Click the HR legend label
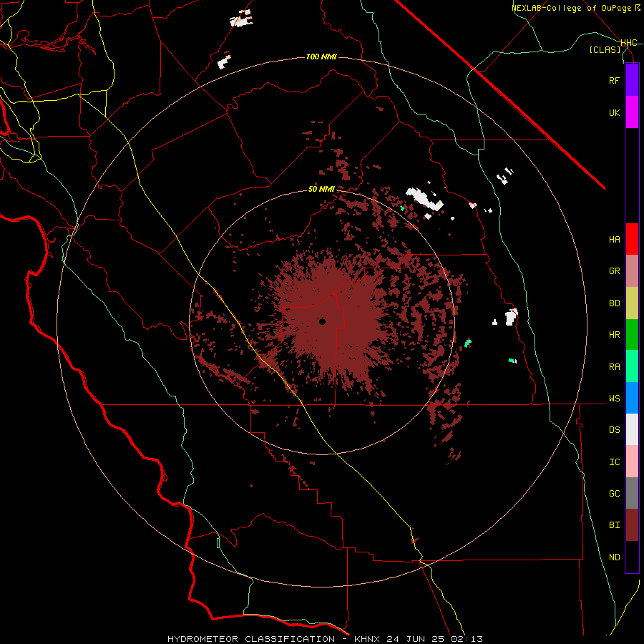The height and width of the screenshot is (644, 644). click(x=614, y=335)
